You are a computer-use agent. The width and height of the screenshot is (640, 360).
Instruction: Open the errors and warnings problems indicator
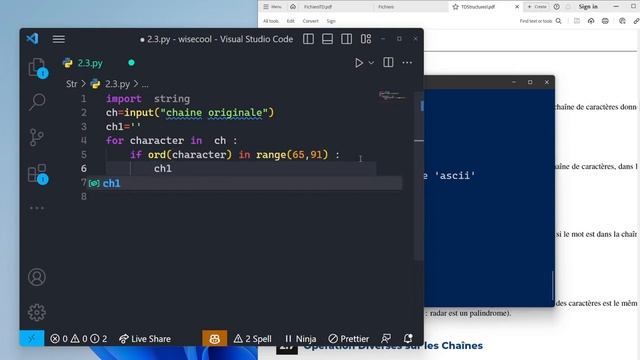click(x=78, y=339)
